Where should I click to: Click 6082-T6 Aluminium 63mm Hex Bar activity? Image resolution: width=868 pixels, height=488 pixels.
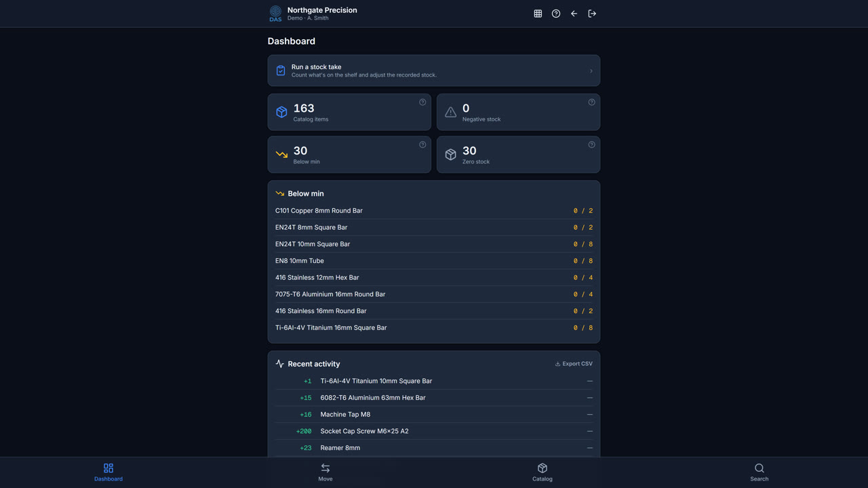tap(434, 398)
